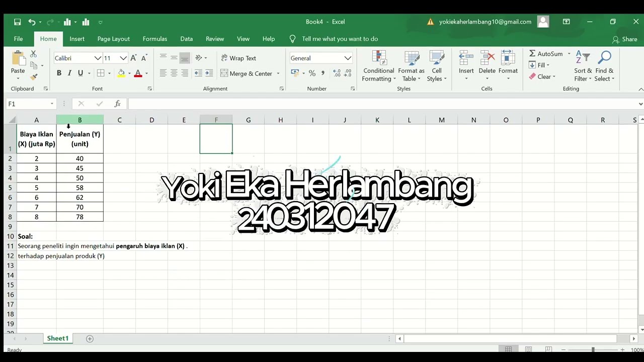The width and height of the screenshot is (644, 362).
Task: Open the File tab
Action: 18,39
